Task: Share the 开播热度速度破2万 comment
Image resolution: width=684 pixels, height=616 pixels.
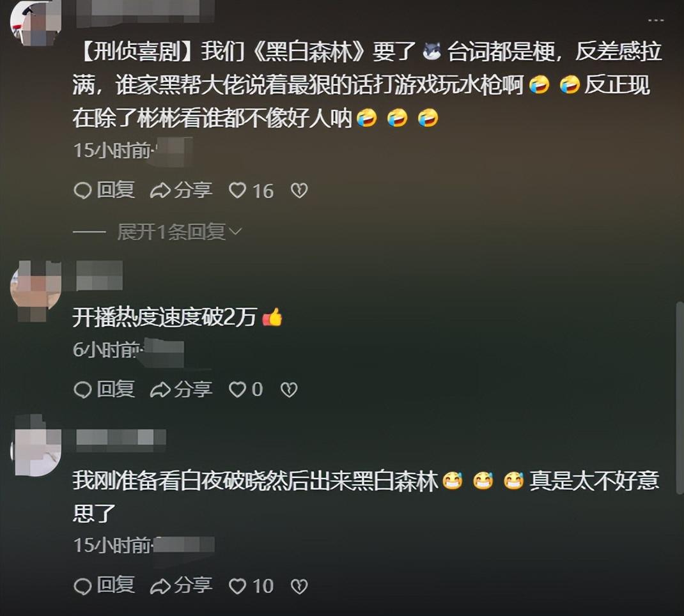Action: click(182, 389)
